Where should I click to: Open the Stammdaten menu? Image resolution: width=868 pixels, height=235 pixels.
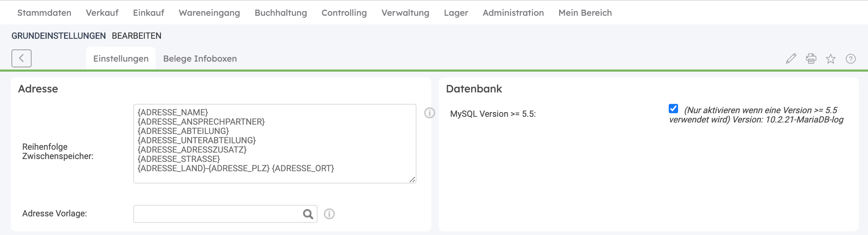[44, 13]
